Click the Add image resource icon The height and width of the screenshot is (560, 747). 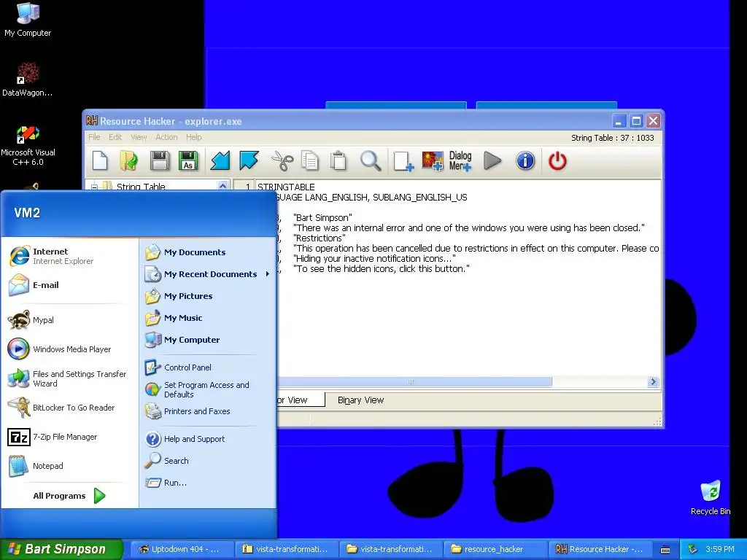pos(433,161)
